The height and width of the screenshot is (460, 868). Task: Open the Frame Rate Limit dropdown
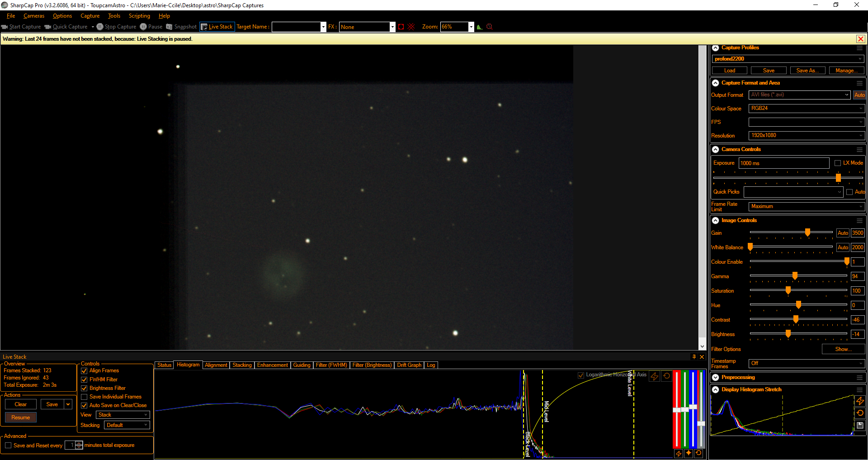point(807,206)
